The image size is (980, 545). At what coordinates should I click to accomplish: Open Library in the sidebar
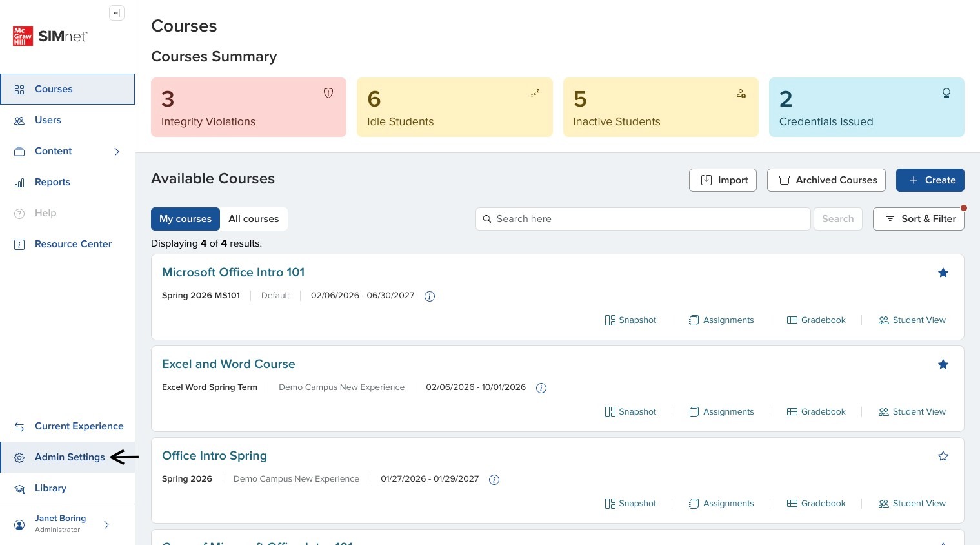tap(68, 488)
